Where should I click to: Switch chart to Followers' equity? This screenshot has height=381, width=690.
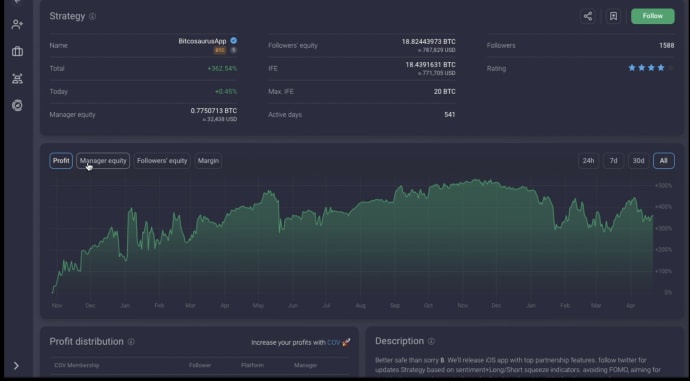(162, 161)
